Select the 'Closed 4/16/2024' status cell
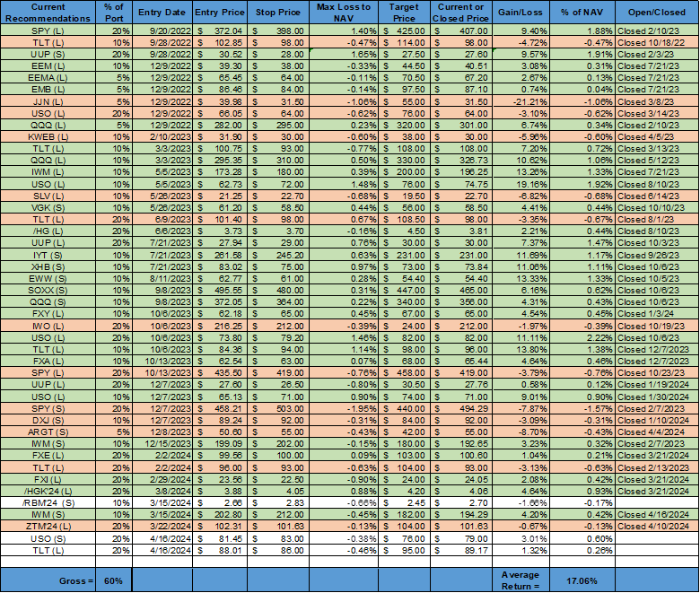This screenshot has width=700, height=593. [x=657, y=514]
